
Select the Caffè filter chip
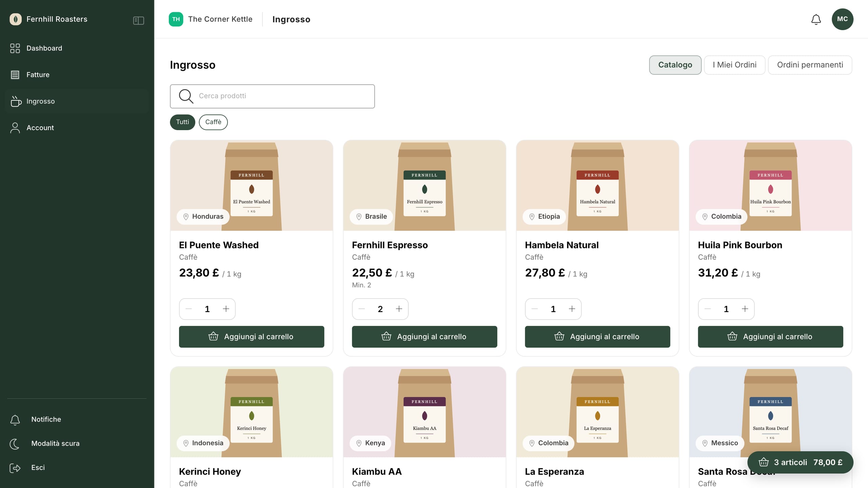213,122
